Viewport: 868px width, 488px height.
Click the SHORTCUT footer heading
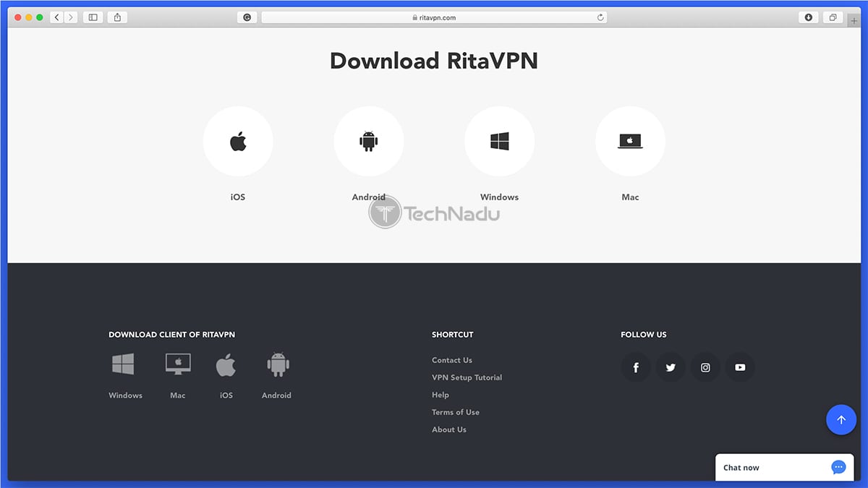click(x=453, y=335)
